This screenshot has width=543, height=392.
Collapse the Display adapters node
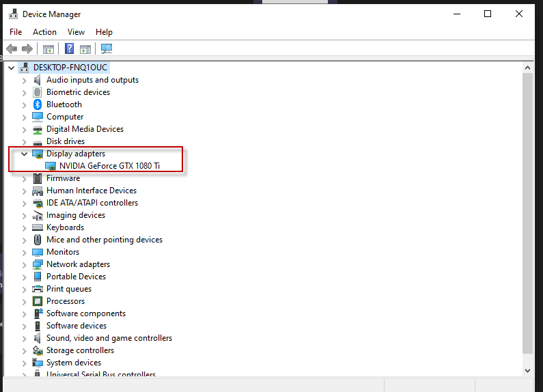24,154
